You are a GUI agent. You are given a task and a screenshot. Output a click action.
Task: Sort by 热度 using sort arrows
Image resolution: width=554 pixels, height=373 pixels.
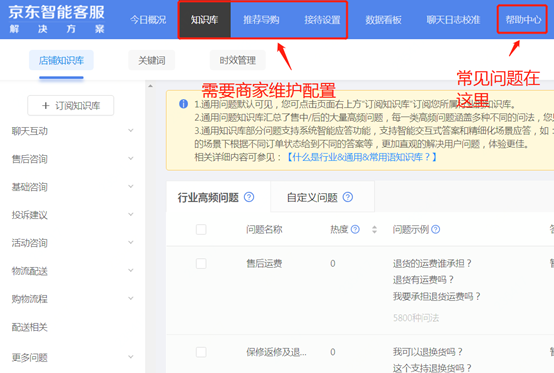click(375, 230)
